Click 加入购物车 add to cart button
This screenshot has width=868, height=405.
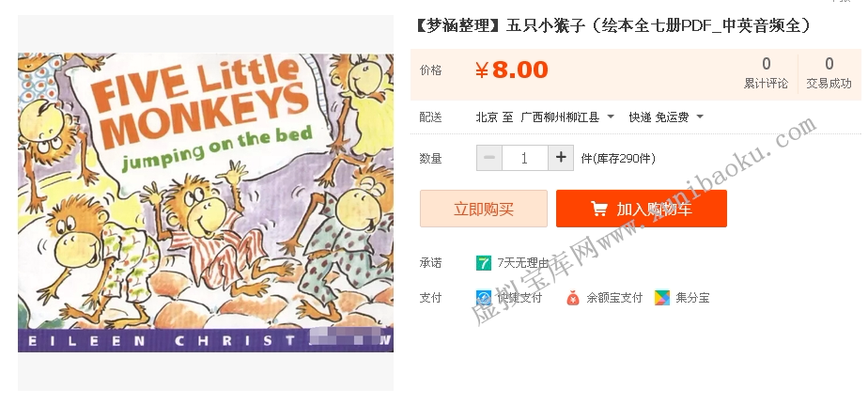tap(642, 209)
